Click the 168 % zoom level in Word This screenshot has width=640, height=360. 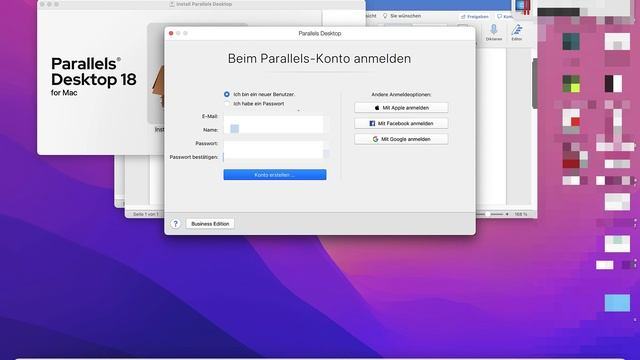[x=520, y=214]
